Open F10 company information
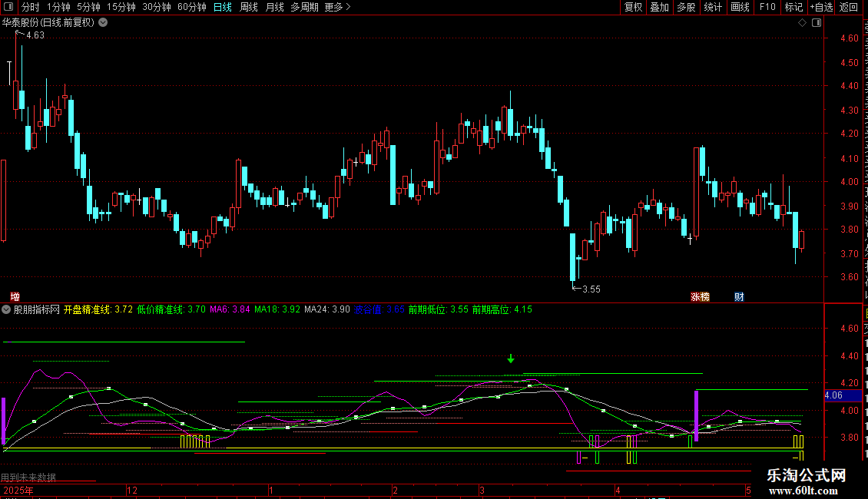The image size is (868, 499). 767,7
